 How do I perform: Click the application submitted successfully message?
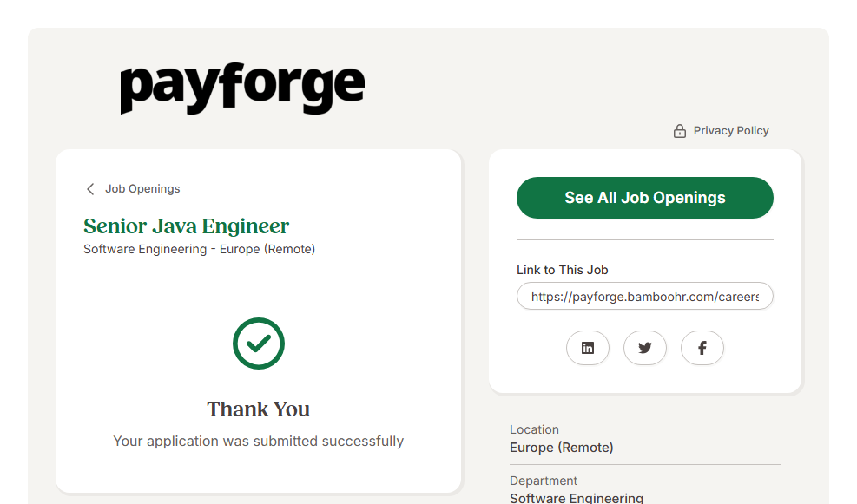point(258,442)
